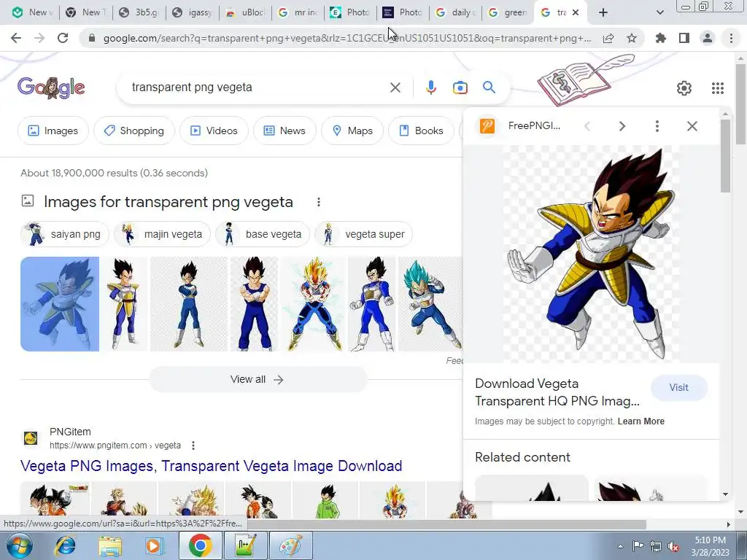
Task: Select the 'base vegeta' chip
Action: coord(263,234)
